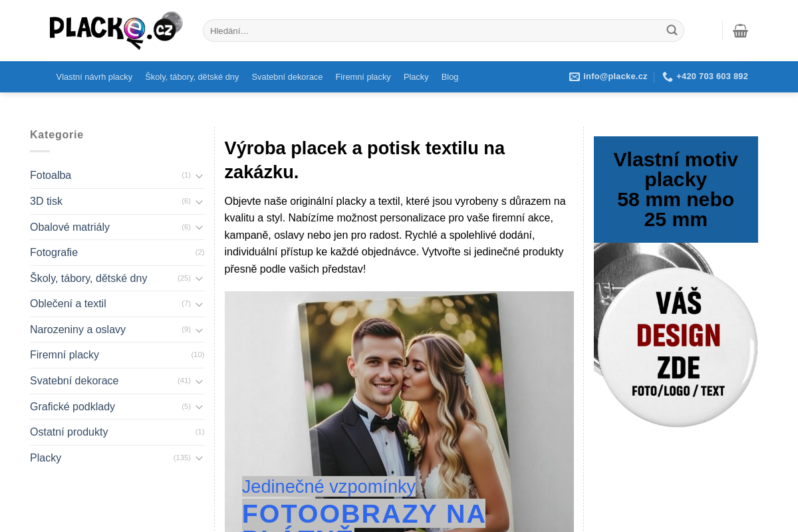The height and width of the screenshot is (532, 798).
Task: Collapse the Svatební dekorace category chevron
Action: coord(198,381)
